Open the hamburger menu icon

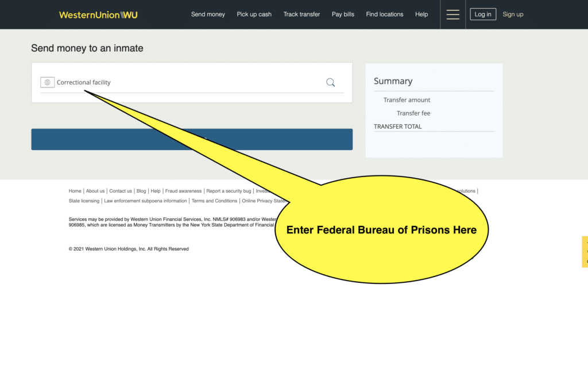[452, 14]
